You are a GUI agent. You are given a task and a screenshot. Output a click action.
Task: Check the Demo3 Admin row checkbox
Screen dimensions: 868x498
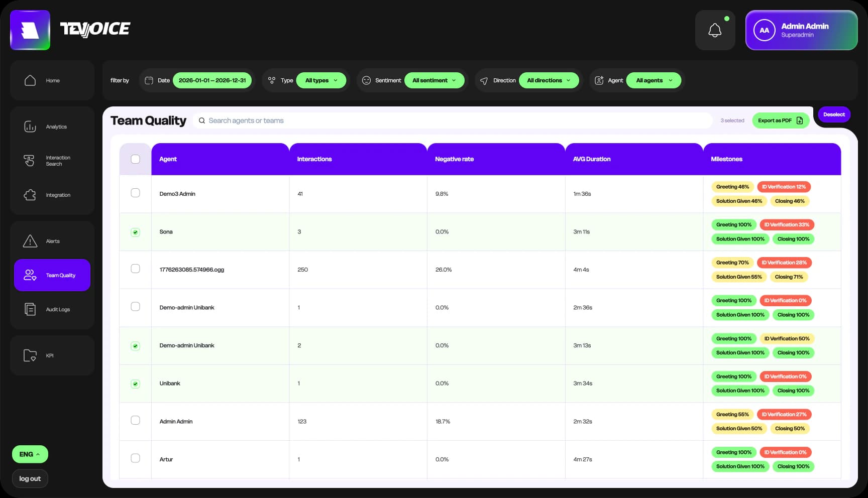135,193
